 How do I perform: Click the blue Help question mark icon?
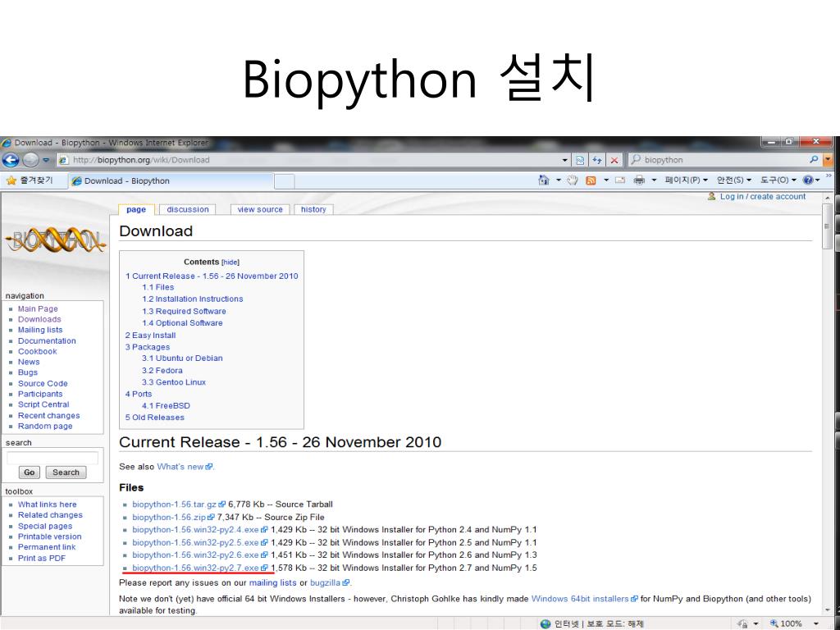point(808,180)
